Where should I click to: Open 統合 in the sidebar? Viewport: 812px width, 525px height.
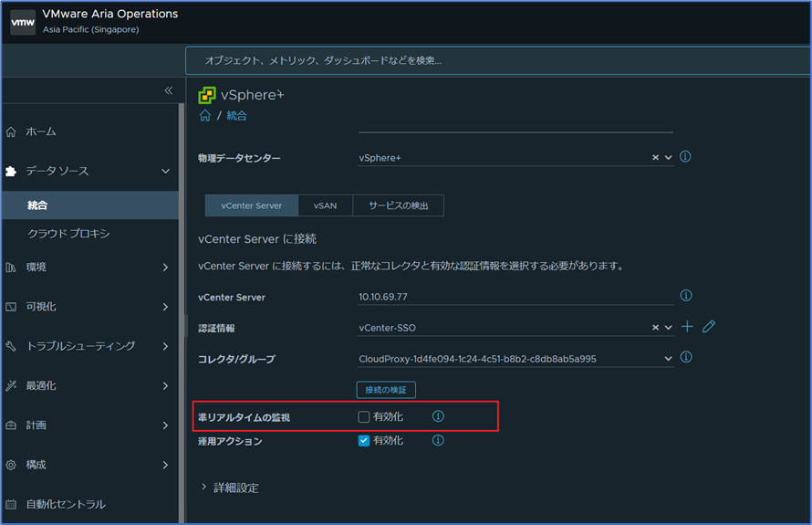point(90,205)
